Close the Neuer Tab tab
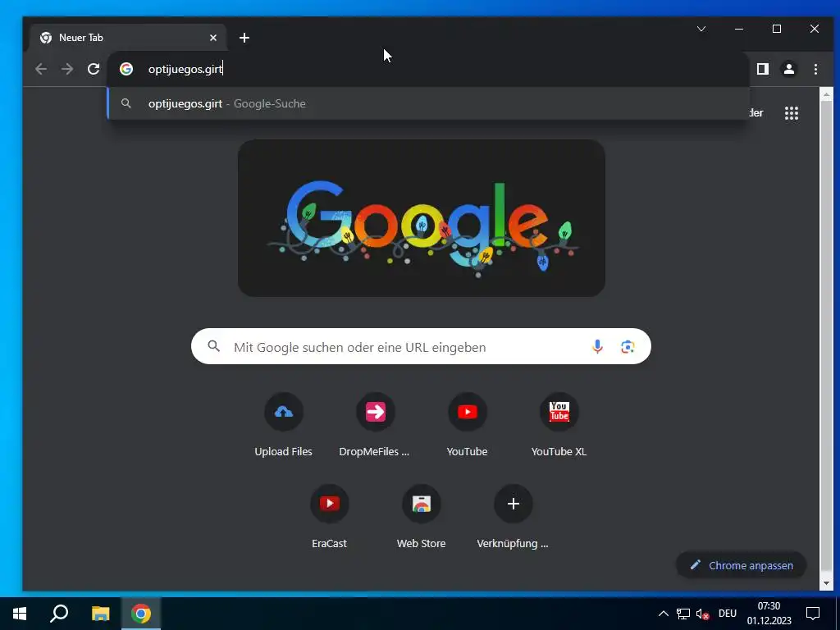This screenshot has width=840, height=630. click(x=213, y=38)
